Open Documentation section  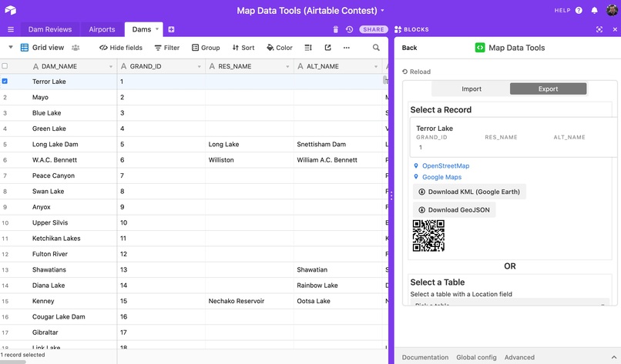[425, 357]
